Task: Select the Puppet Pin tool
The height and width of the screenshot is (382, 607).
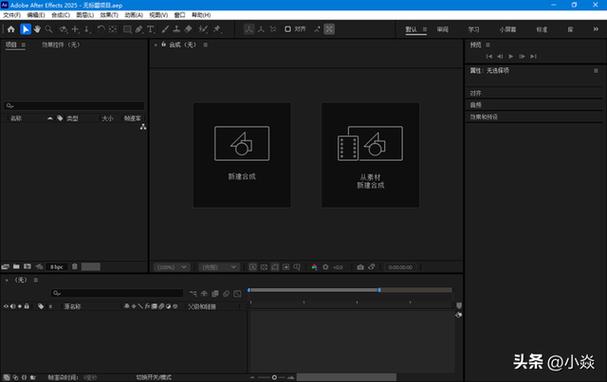Action: tap(217, 29)
